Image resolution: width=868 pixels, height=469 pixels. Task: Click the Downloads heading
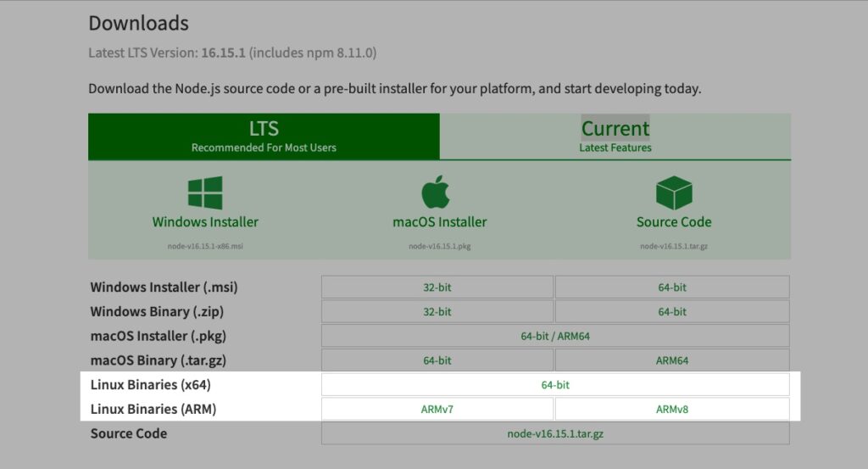tap(138, 23)
